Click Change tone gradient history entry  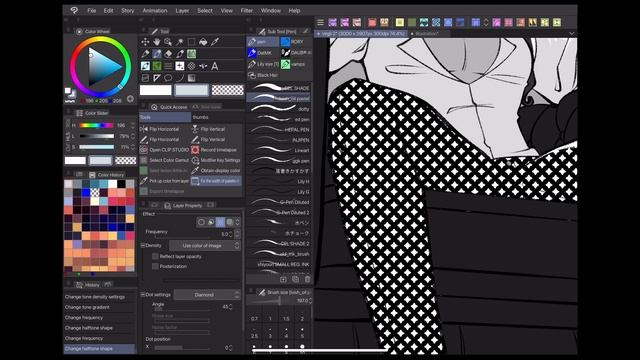pos(100,307)
